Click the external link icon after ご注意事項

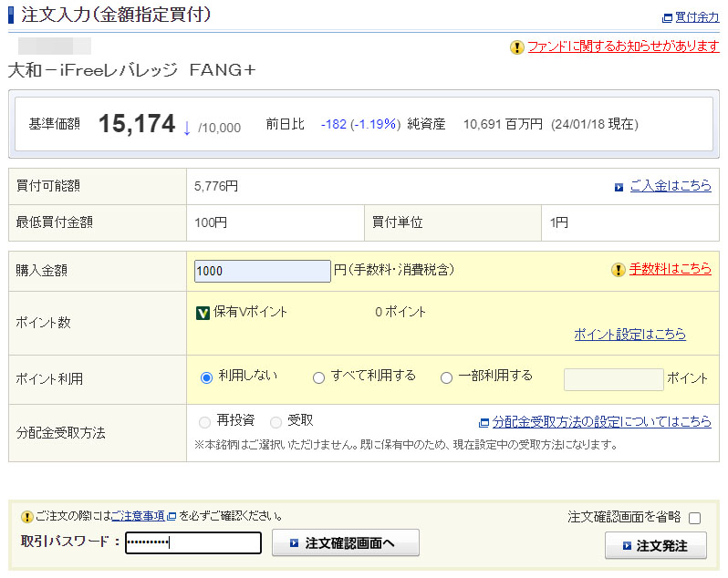click(172, 517)
